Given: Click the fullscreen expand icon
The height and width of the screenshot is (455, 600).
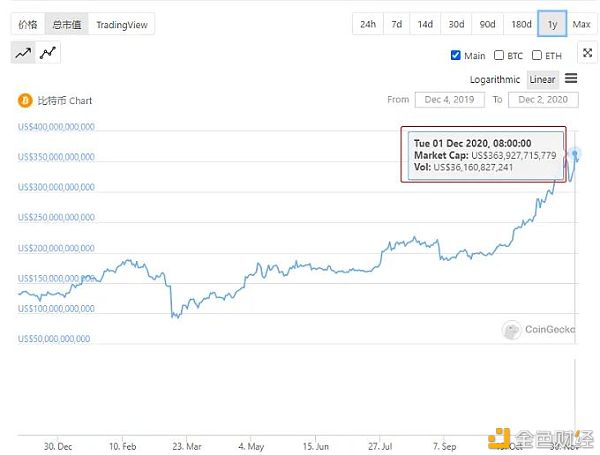Looking at the screenshot, I should tap(587, 52).
